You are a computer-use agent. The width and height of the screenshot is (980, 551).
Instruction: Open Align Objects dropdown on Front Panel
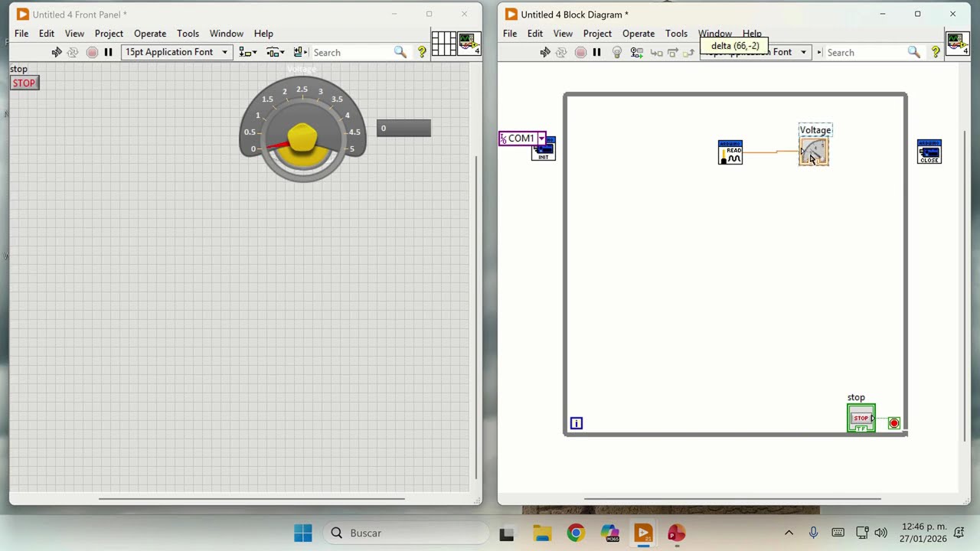(x=247, y=52)
